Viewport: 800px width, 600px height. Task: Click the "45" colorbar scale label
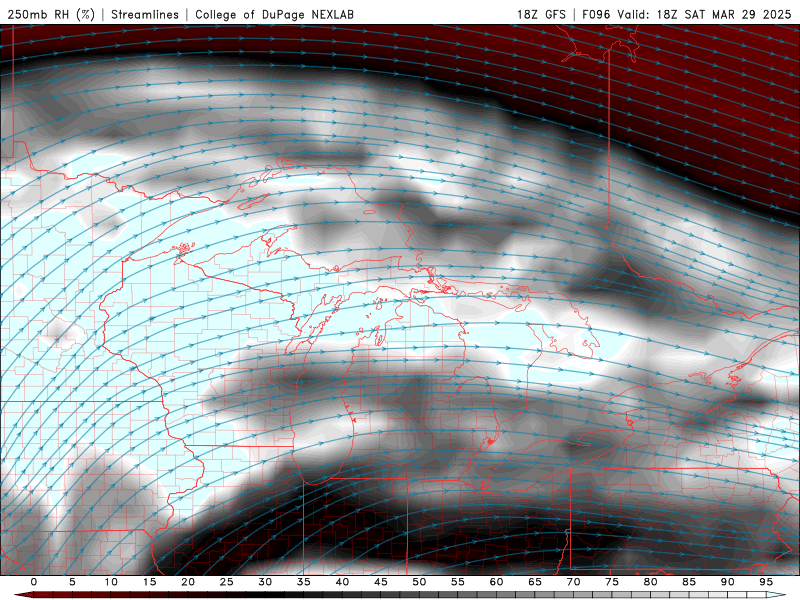pyautogui.click(x=381, y=582)
